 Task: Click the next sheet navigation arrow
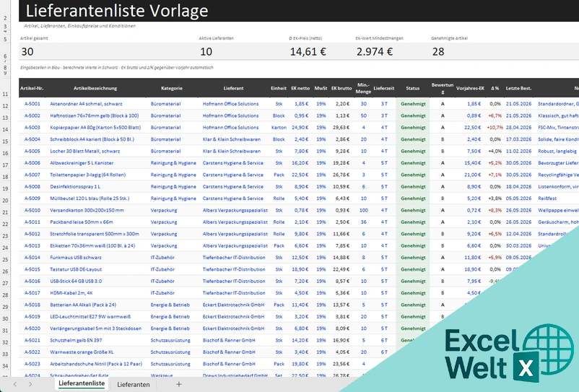click(30, 384)
